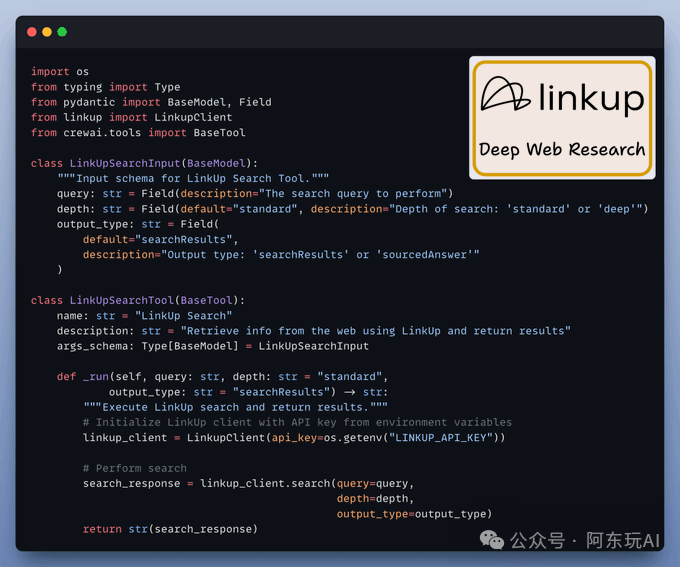This screenshot has height=567, width=680.
Task: Click the green maximize window dot
Action: click(62, 32)
